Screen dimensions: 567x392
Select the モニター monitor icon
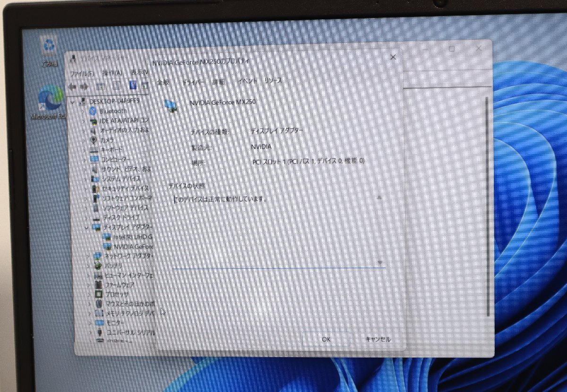coord(99,323)
